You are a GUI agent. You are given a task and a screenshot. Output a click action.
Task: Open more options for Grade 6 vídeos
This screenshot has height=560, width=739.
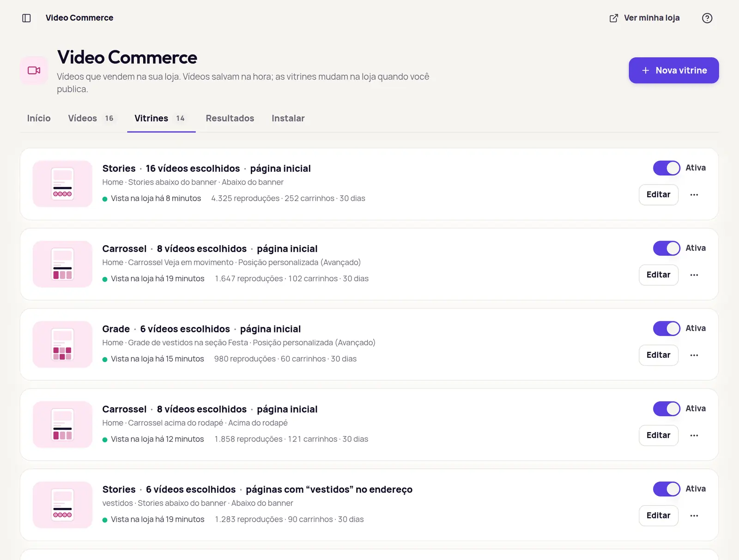point(694,355)
